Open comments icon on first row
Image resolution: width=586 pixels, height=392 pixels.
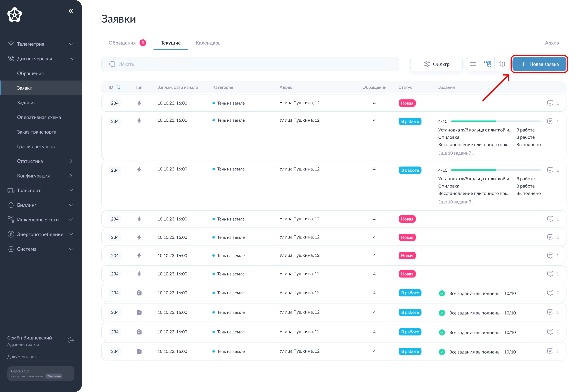coord(550,103)
